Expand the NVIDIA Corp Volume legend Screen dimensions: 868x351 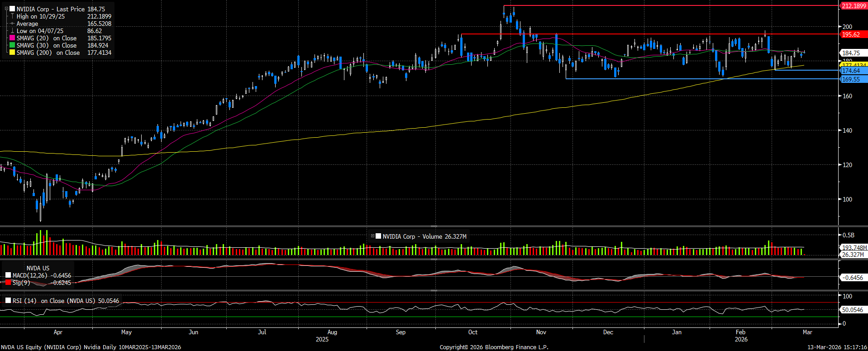tap(372, 236)
